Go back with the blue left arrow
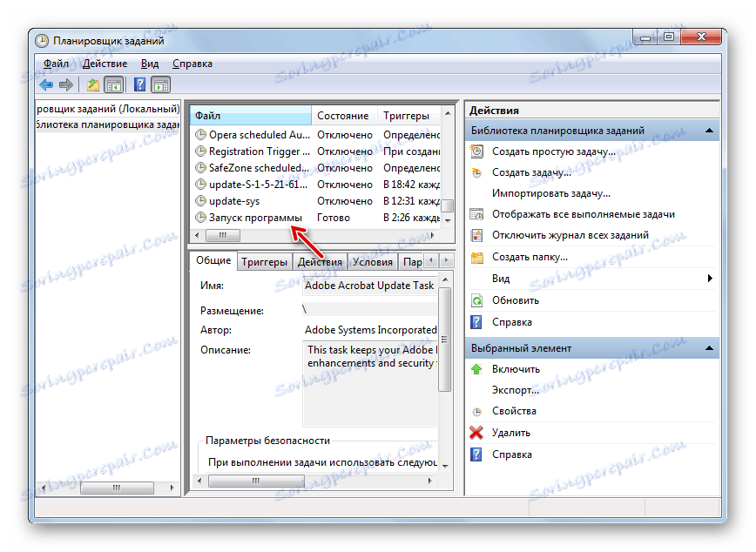The height and width of the screenshot is (552, 756). [46, 85]
